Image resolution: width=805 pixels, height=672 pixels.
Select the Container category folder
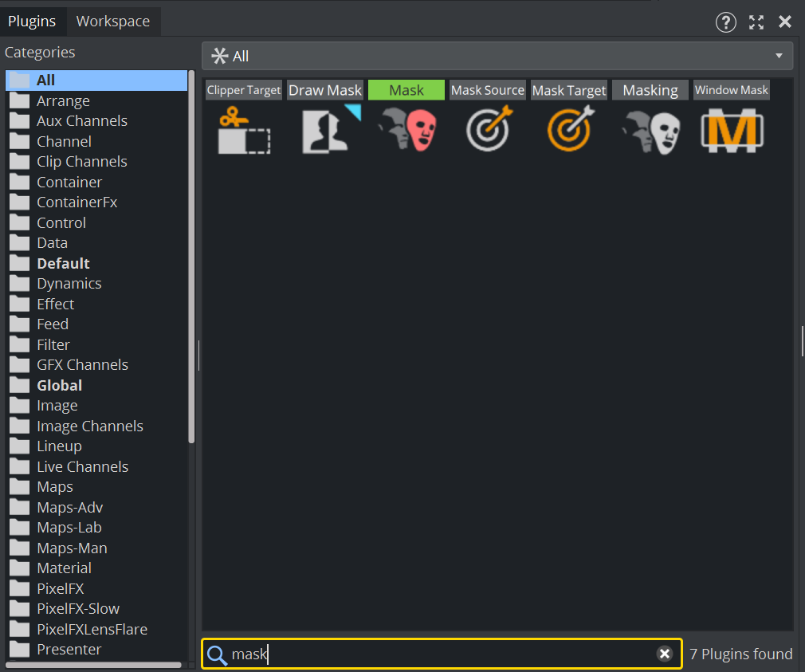click(69, 182)
